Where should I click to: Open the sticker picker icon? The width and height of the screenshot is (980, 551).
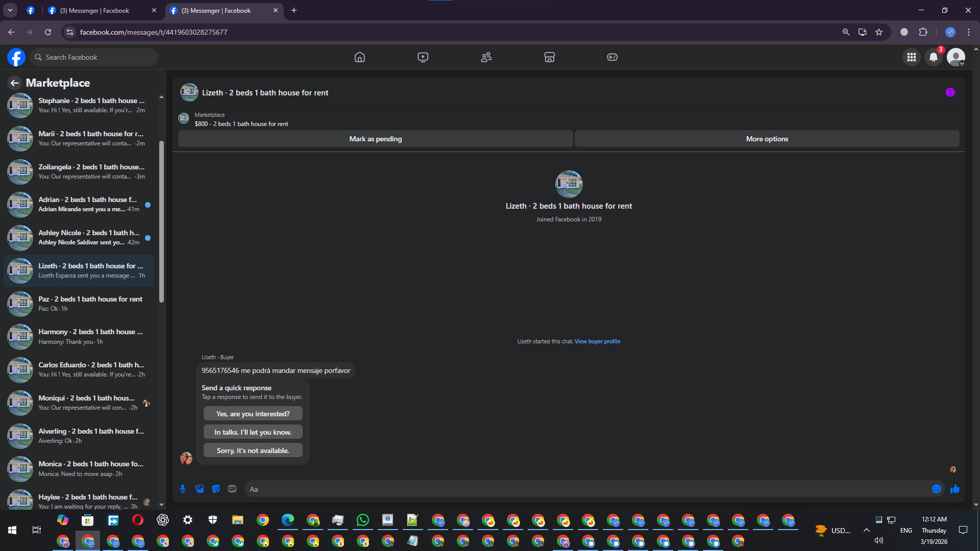pyautogui.click(x=216, y=489)
